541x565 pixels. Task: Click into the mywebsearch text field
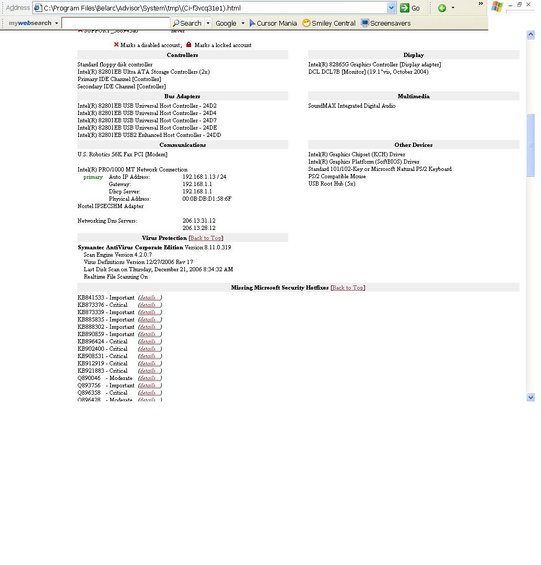tap(115, 23)
